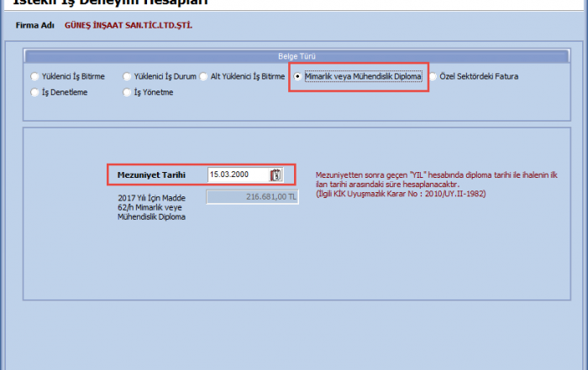Image resolution: width=588 pixels, height=370 pixels.
Task: Click the red note line starting with Mezuniyetten
Action: [x=437, y=175]
